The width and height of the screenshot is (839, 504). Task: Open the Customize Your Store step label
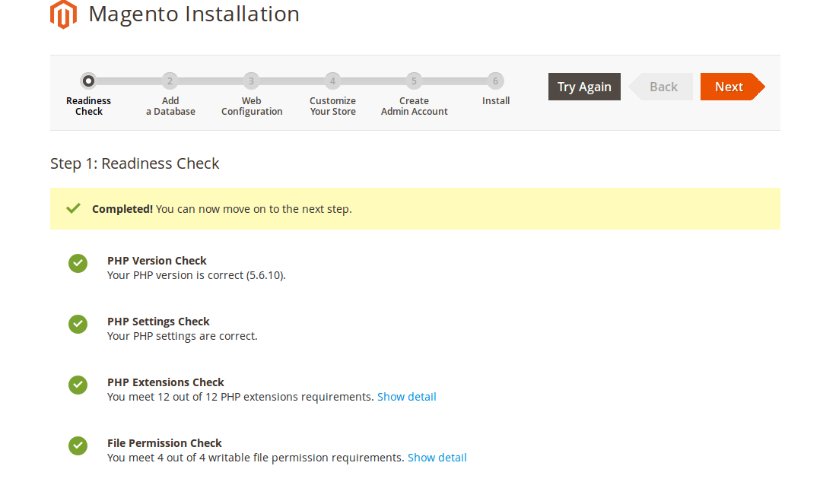point(333,106)
